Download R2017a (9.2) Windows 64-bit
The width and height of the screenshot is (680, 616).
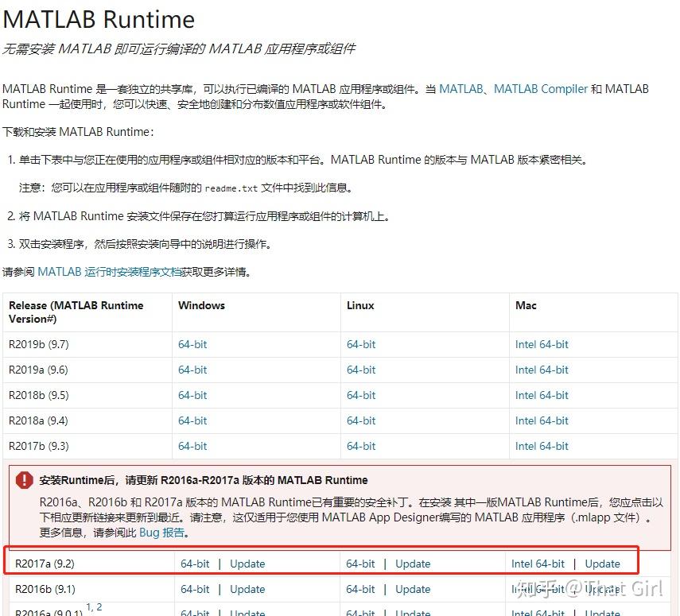click(x=195, y=564)
